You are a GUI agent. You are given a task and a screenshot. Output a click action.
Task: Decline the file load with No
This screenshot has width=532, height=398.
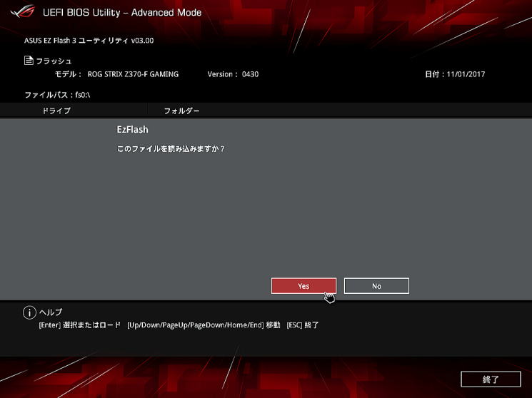point(376,286)
